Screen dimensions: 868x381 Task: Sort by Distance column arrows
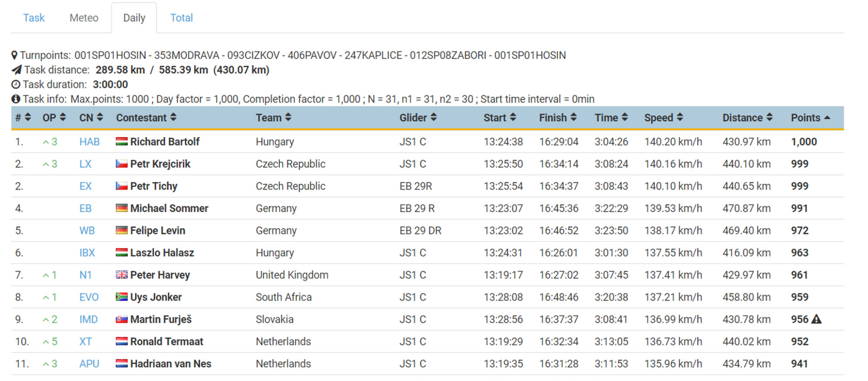770,118
